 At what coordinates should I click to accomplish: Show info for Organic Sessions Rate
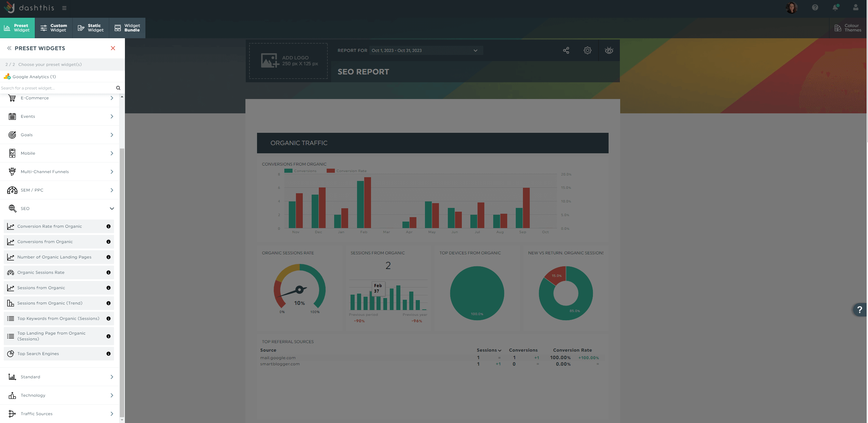tap(109, 272)
